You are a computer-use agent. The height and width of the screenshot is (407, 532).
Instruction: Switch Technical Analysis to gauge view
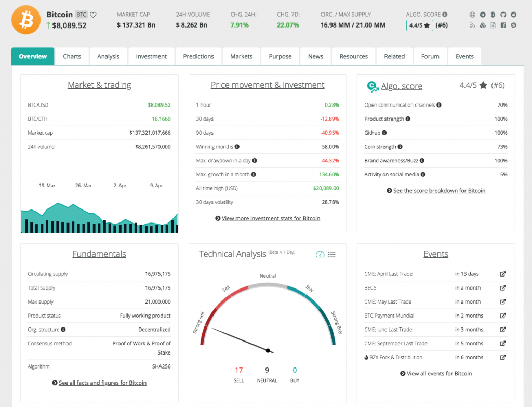click(320, 254)
